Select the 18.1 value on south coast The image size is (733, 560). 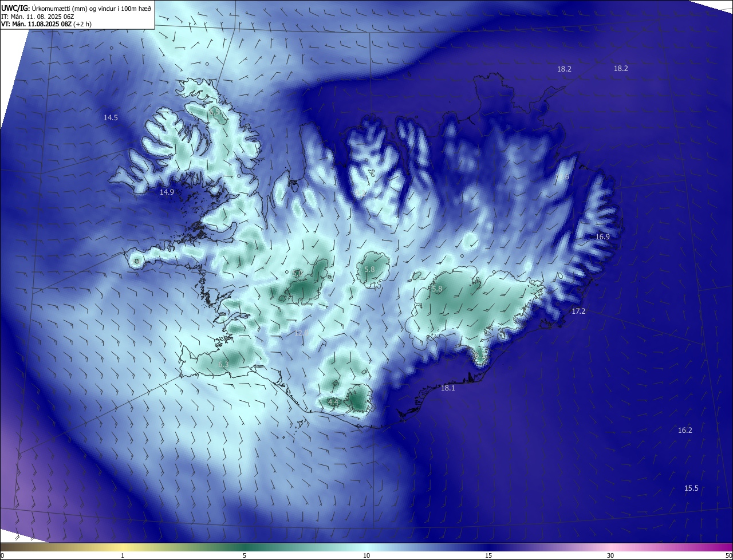click(447, 388)
